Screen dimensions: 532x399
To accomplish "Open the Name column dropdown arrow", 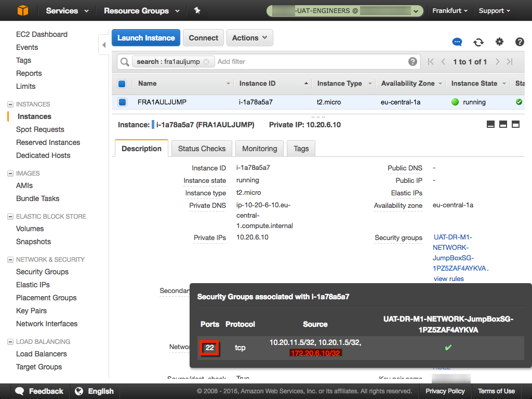I will (x=228, y=84).
